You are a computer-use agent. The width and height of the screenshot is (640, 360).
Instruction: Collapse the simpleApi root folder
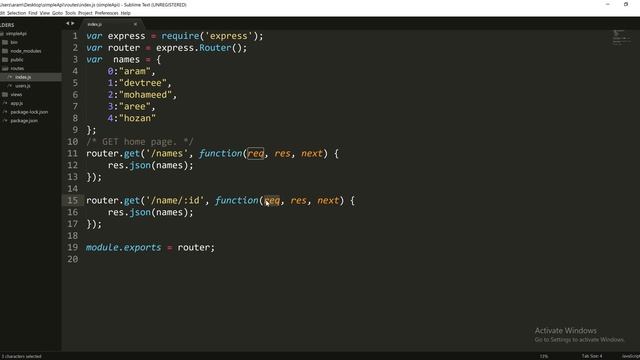16,33
